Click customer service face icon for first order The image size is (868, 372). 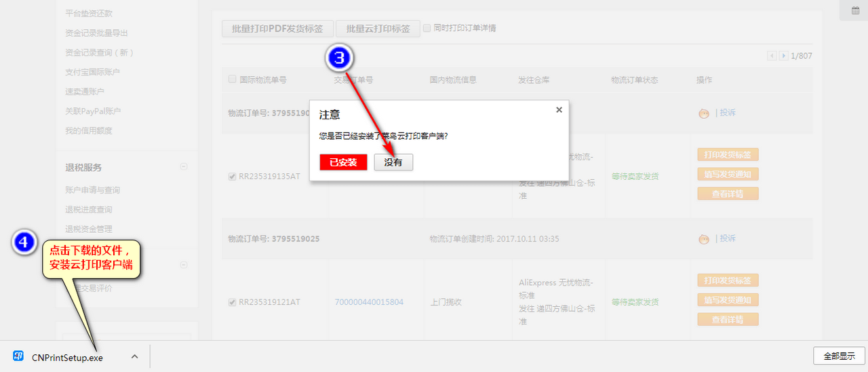704,113
